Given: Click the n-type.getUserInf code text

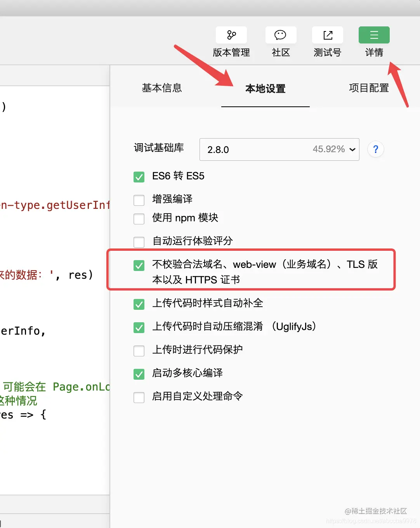Looking at the screenshot, I should coord(55,205).
